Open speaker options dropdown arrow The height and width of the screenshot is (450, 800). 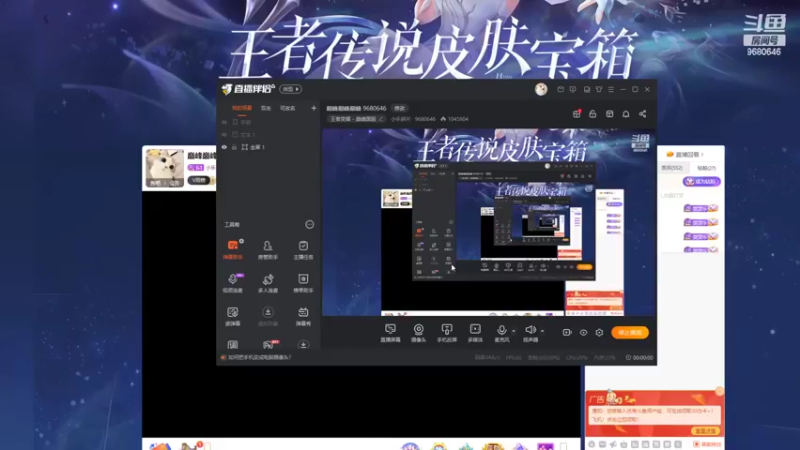[x=542, y=331]
